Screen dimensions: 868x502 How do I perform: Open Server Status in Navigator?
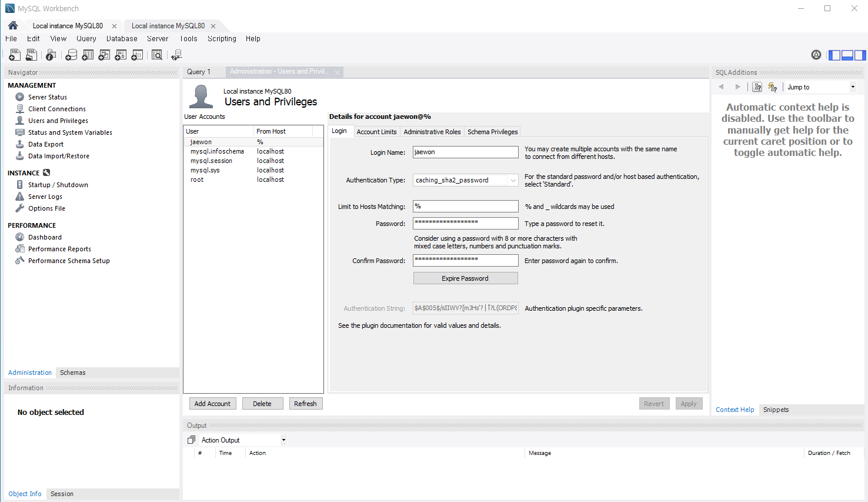coord(48,97)
